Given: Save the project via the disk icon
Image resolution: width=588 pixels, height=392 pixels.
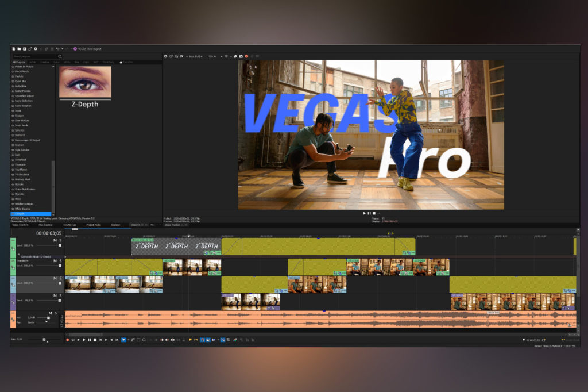Looking at the screenshot, I should coord(24,49).
